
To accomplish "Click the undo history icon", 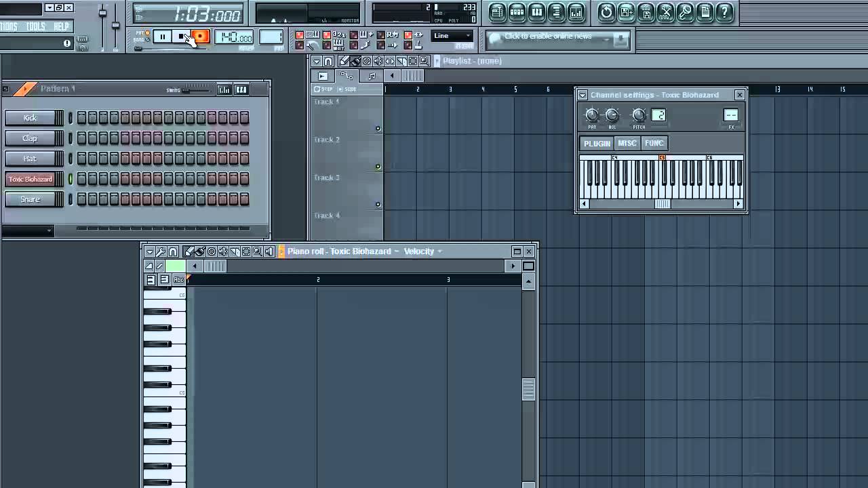I will [606, 12].
